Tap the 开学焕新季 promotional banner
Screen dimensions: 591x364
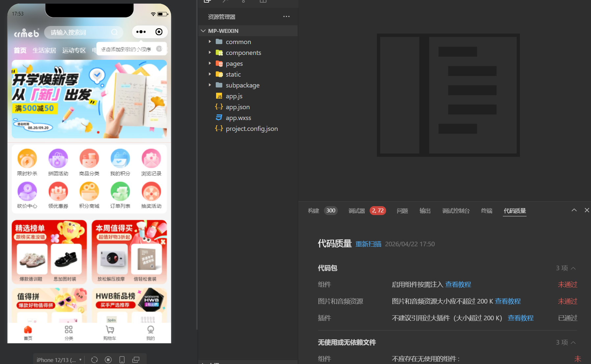click(89, 99)
